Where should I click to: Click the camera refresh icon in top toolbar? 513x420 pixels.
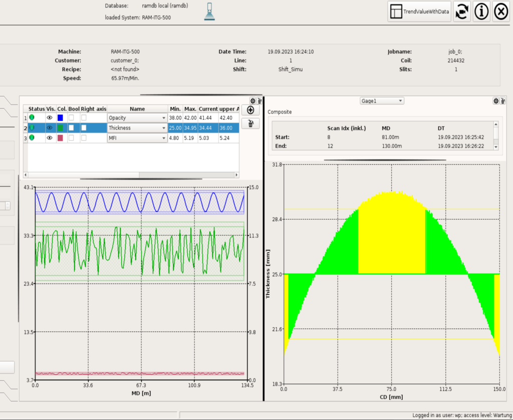point(462,12)
